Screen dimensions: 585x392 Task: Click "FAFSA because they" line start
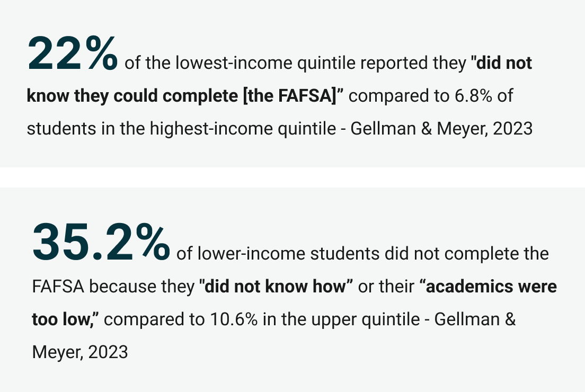click(113, 287)
